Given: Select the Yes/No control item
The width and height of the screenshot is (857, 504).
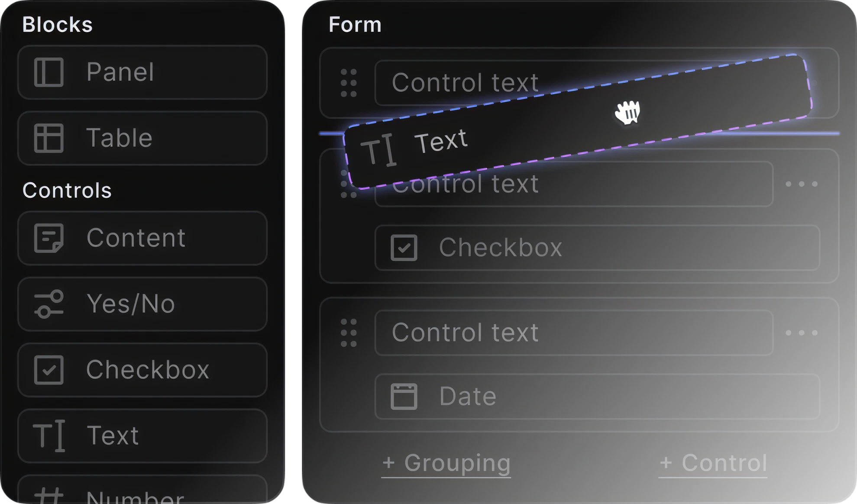Looking at the screenshot, I should (x=142, y=304).
